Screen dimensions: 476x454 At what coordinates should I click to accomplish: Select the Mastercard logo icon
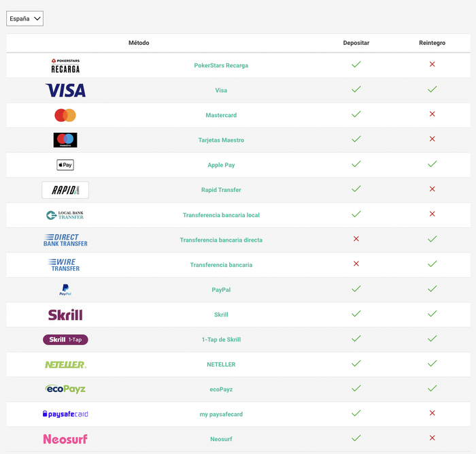pyautogui.click(x=65, y=115)
